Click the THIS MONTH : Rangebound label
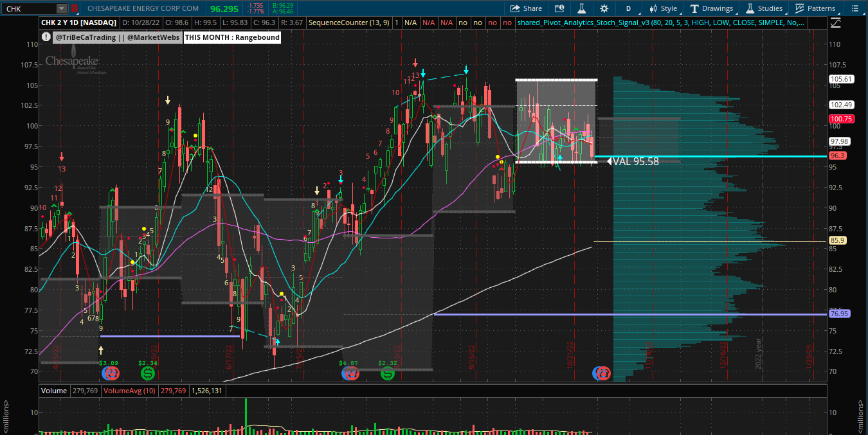Screen dimensions: 868x435 click(x=233, y=37)
